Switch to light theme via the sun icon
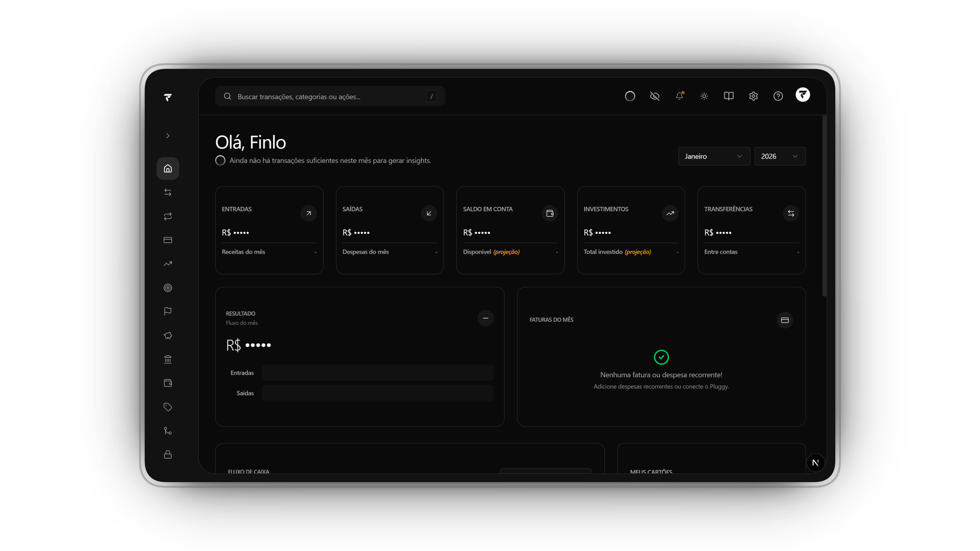980x551 pixels. click(x=704, y=96)
